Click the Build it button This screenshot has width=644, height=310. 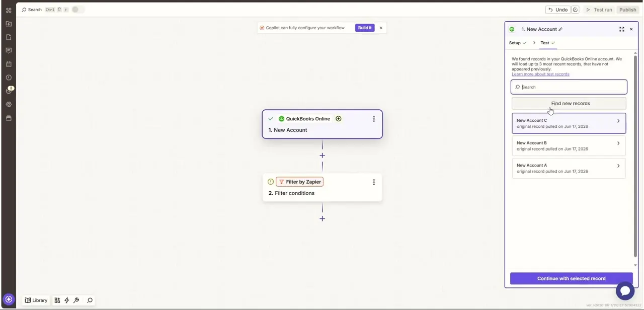click(365, 28)
